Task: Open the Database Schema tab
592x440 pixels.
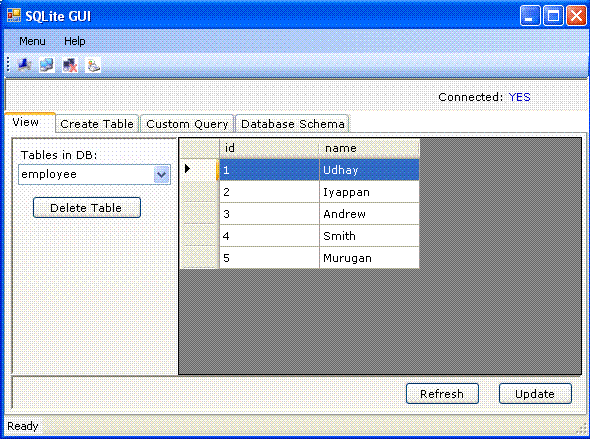Action: point(293,124)
